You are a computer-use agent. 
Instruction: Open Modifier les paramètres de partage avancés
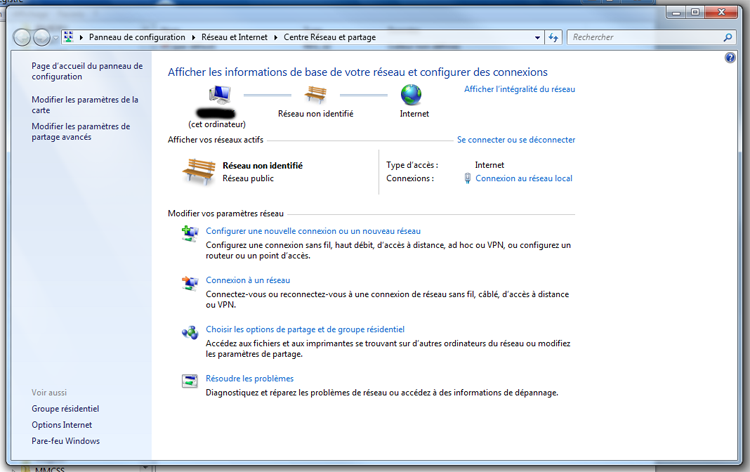[81, 132]
